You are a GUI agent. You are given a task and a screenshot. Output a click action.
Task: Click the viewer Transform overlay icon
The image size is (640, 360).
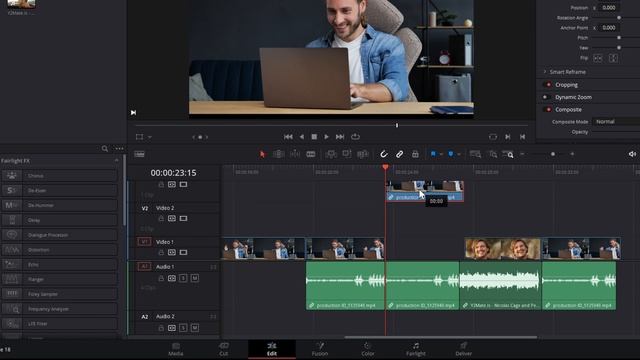point(140,137)
